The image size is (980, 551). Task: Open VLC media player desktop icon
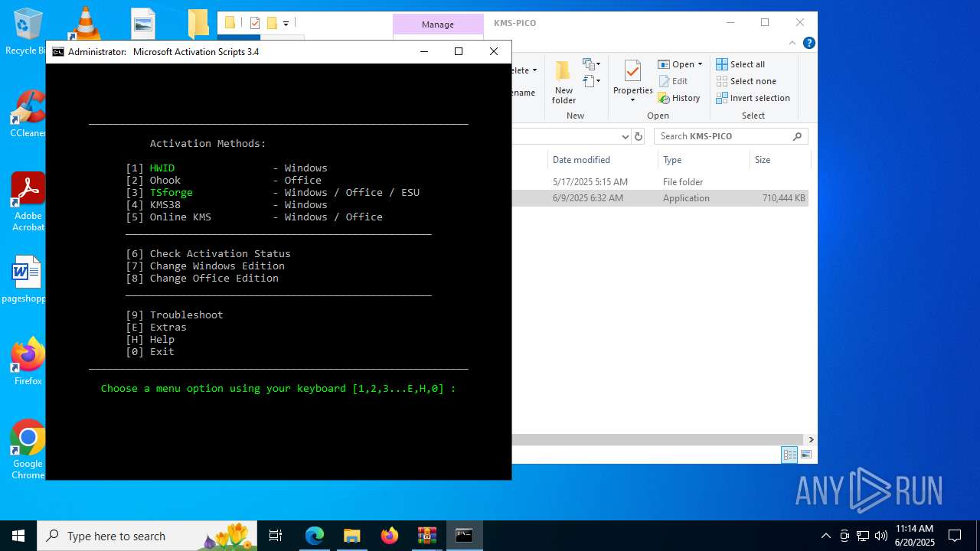[84, 23]
